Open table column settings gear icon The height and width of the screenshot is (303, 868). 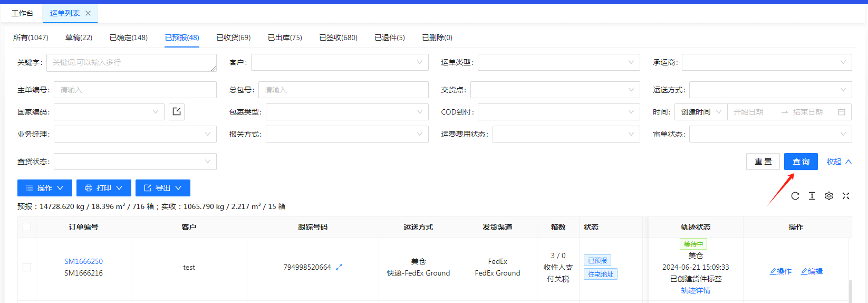pos(829,196)
